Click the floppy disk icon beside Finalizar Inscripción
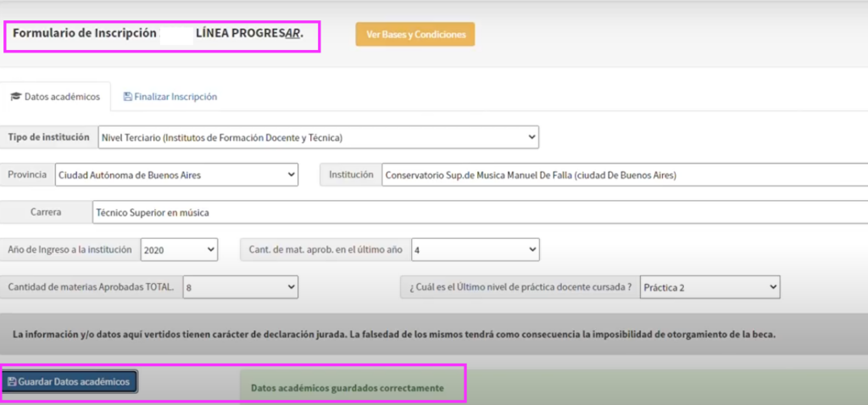 point(127,97)
